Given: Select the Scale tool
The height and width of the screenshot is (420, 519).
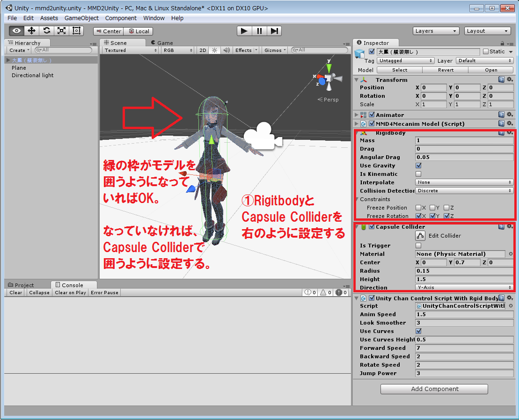Looking at the screenshot, I should coord(62,31).
